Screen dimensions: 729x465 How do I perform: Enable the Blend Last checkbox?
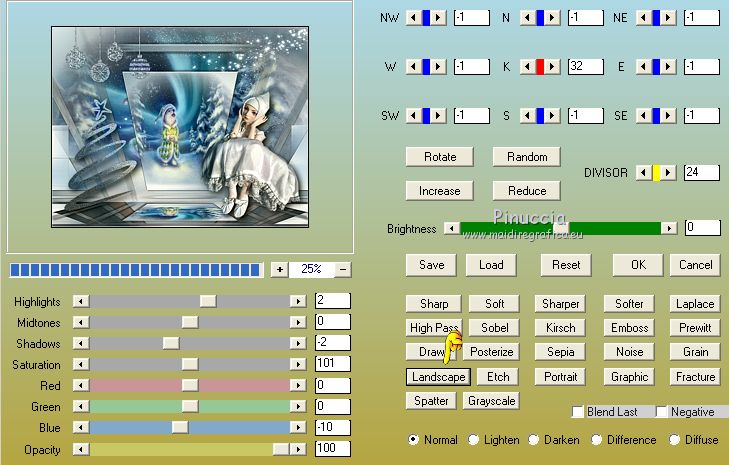click(x=577, y=412)
